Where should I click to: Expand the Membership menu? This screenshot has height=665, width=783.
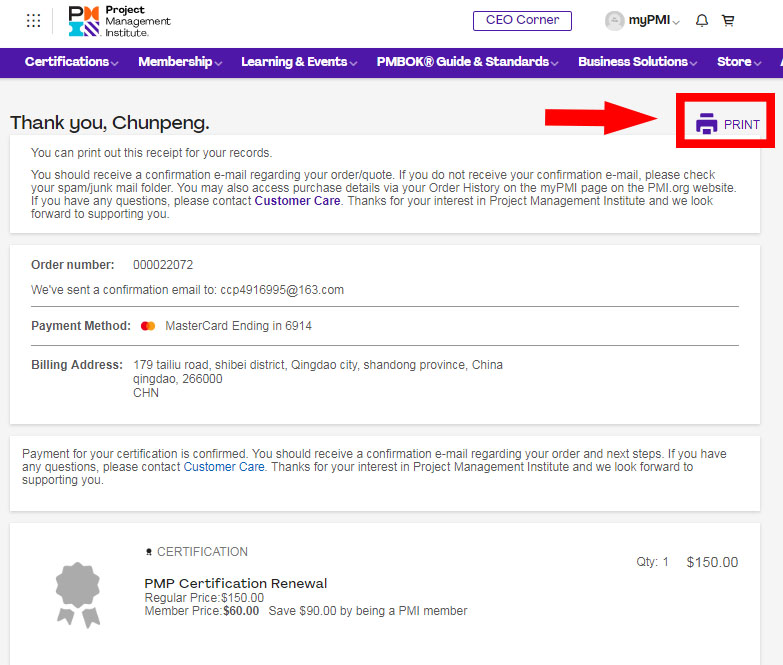click(x=180, y=62)
